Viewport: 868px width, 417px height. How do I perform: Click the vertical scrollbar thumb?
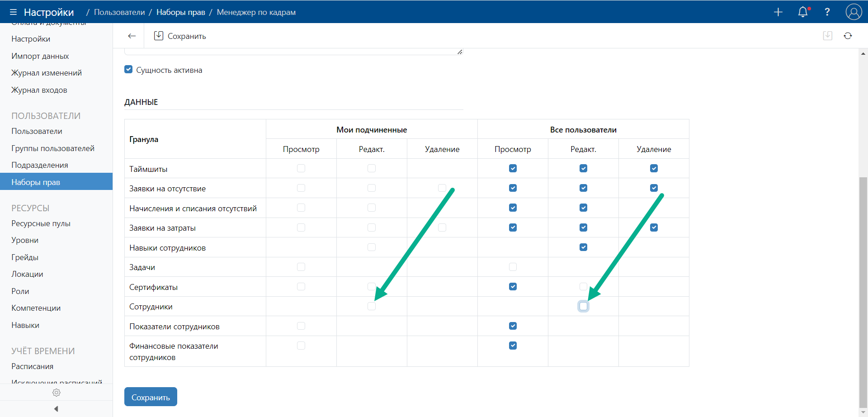(863, 292)
